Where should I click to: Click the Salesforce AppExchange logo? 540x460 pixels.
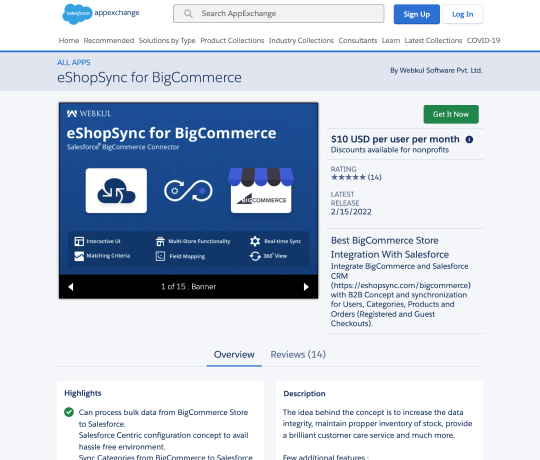[x=101, y=14]
